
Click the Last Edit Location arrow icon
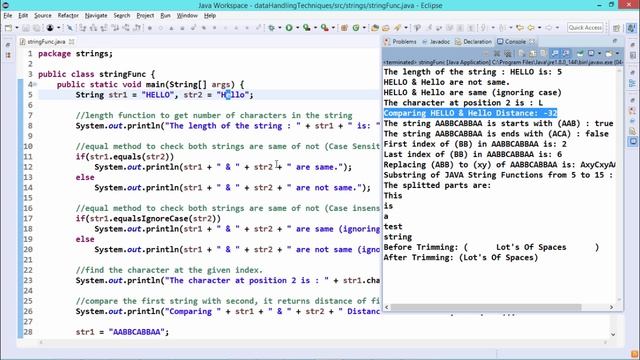pyautogui.click(x=520, y=28)
